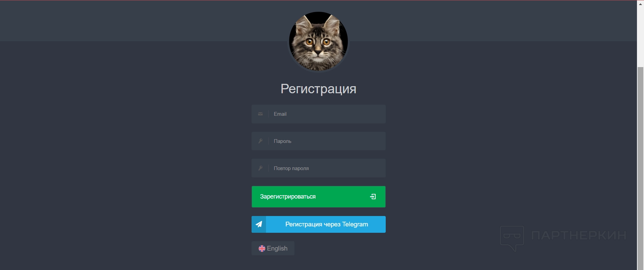Click the cat avatar image

point(318,41)
